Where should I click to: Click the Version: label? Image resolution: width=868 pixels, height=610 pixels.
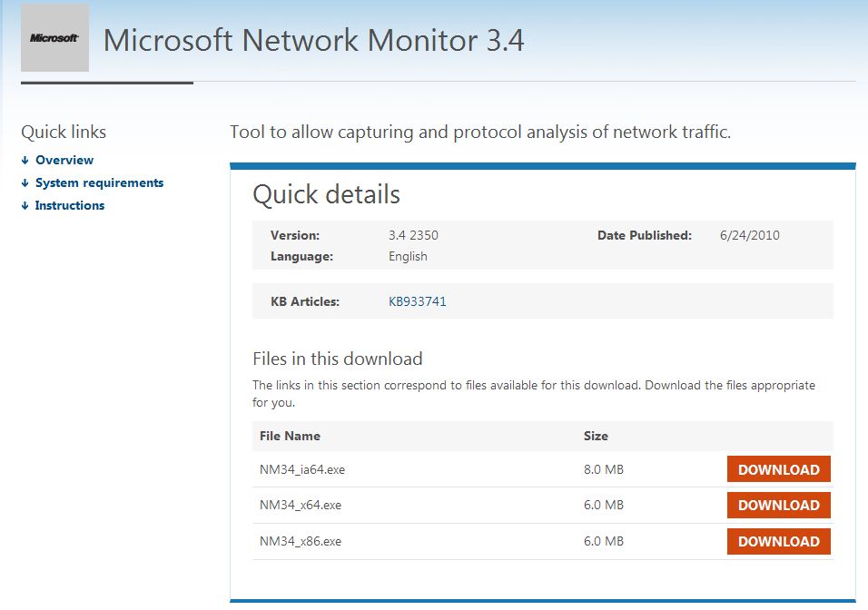point(295,235)
